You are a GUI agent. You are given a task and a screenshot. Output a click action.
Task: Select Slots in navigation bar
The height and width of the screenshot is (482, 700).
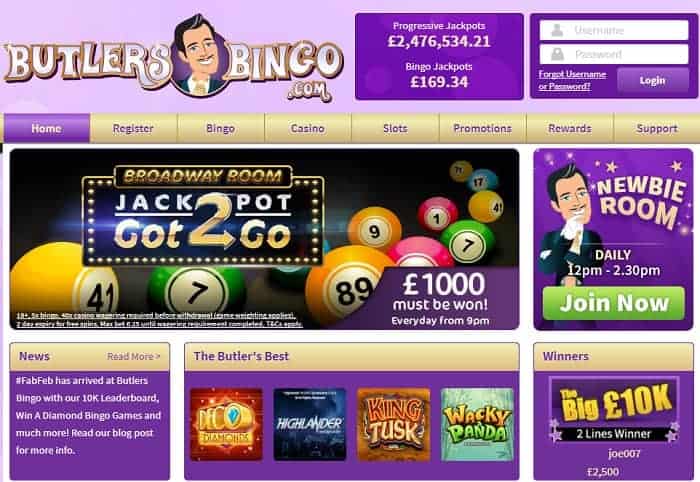[395, 129]
